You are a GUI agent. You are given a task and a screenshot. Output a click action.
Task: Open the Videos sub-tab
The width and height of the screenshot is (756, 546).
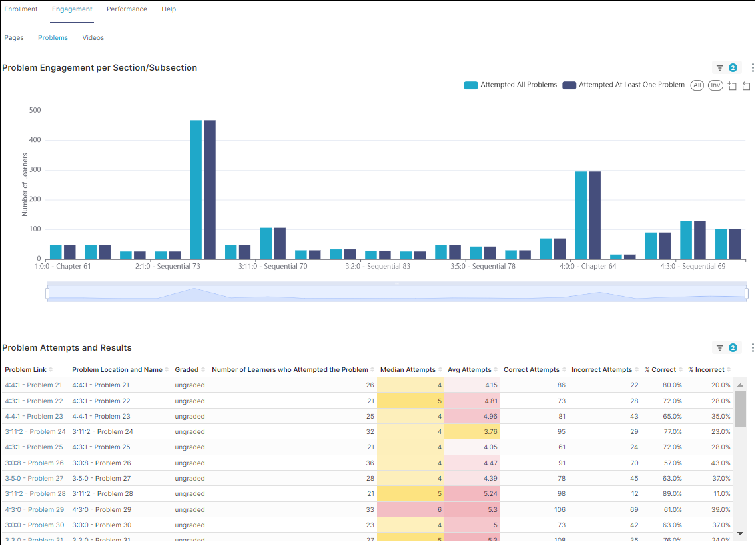[x=93, y=38]
